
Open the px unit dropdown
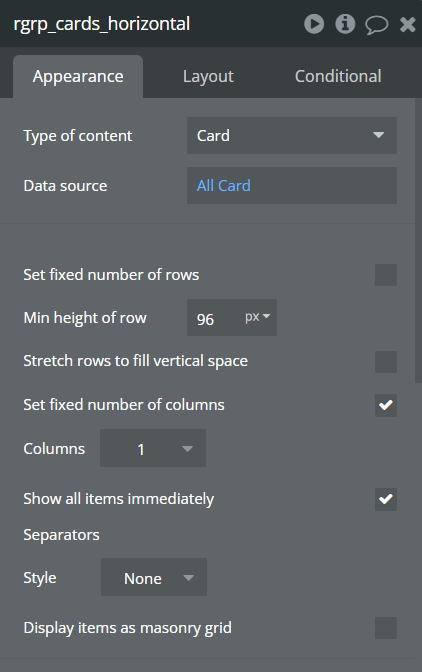(258, 317)
